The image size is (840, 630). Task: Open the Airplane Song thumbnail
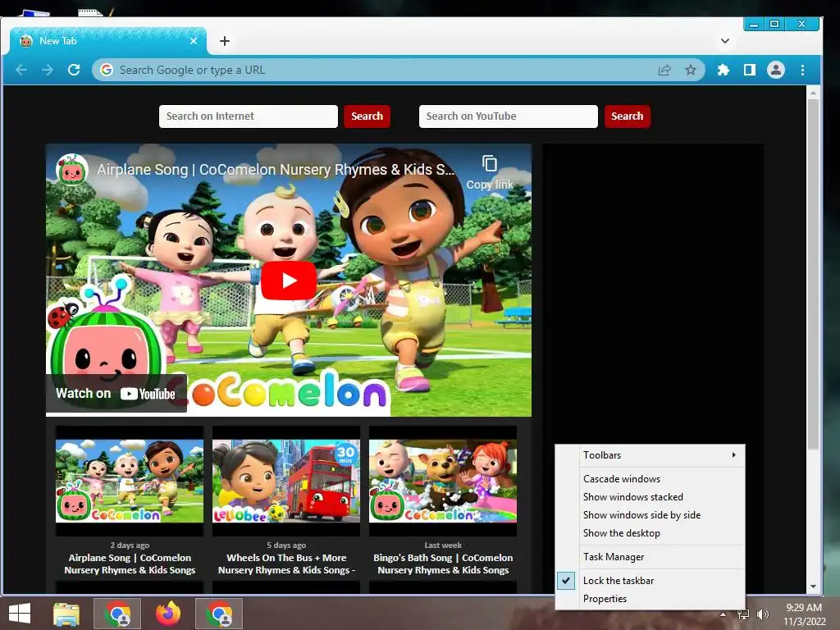(x=130, y=481)
